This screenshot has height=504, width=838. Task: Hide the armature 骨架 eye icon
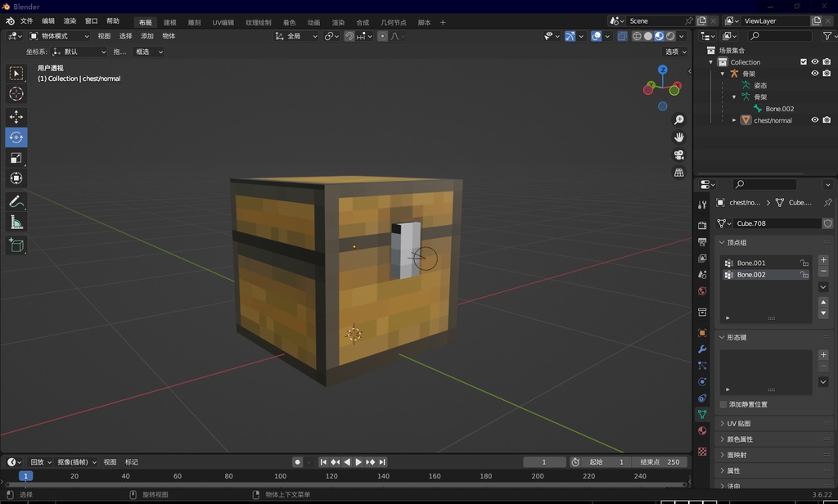tap(815, 74)
